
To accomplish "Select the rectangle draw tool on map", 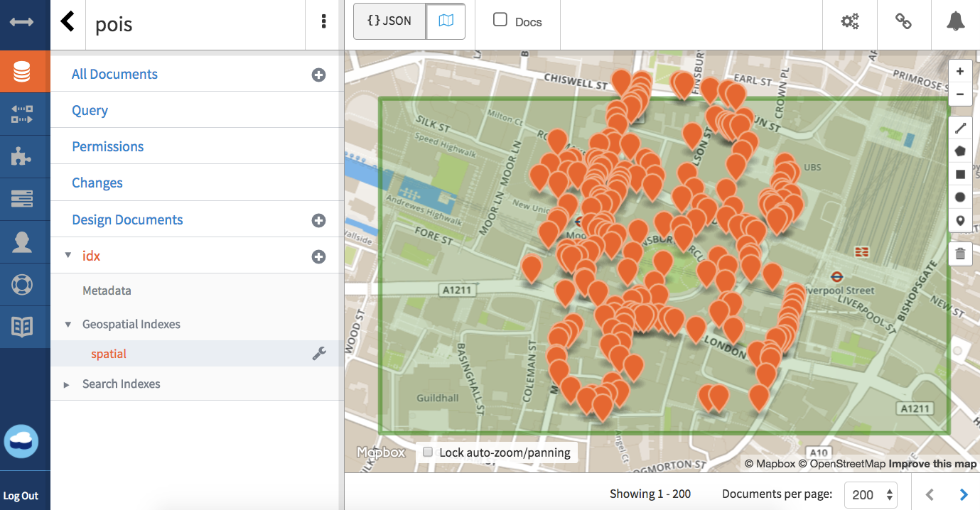I will coord(960,174).
